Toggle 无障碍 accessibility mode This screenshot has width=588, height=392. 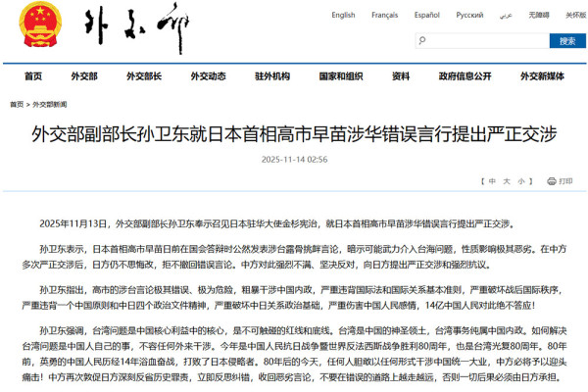point(539,16)
